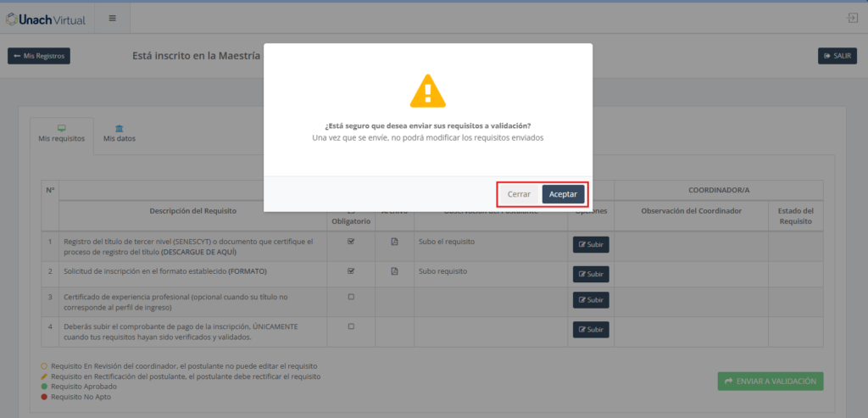This screenshot has width=868, height=418.
Task: Click Subir for the first requisito
Action: click(x=591, y=245)
